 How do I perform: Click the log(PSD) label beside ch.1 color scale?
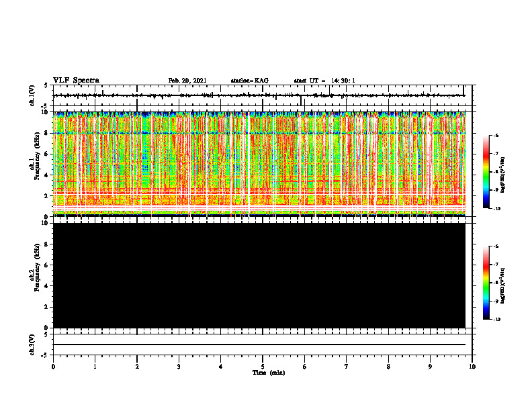pos(503,175)
